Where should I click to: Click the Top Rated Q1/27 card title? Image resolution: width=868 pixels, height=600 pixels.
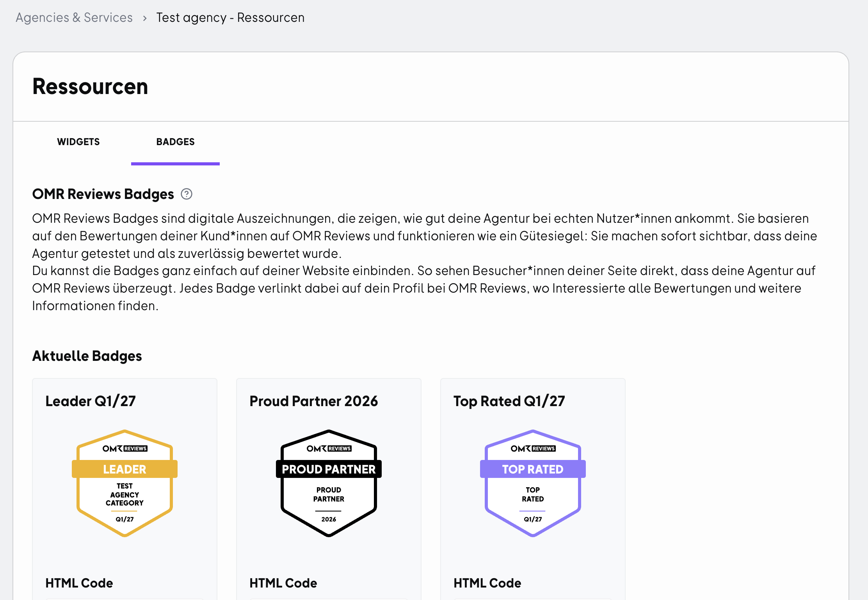(x=509, y=401)
